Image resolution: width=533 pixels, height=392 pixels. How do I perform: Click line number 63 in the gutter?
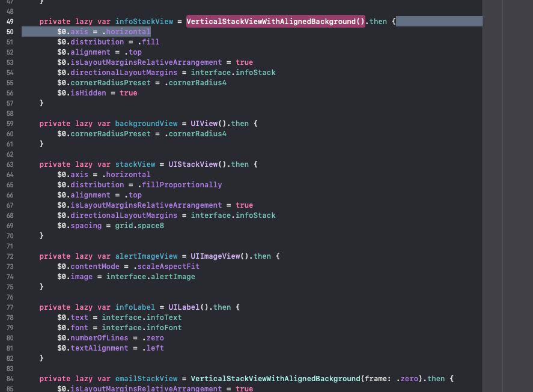[x=10, y=164]
